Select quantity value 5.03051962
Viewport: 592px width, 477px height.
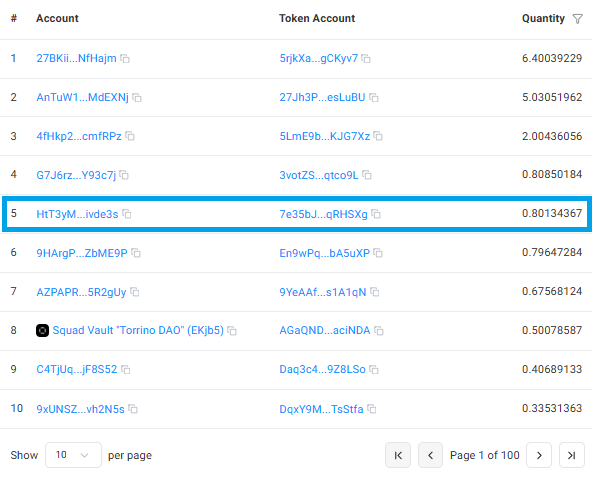(552, 97)
